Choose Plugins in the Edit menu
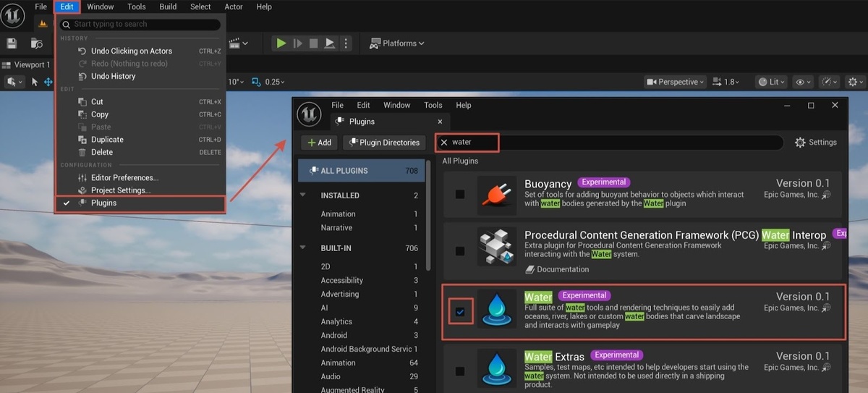Image resolution: width=868 pixels, height=393 pixels. [141, 203]
